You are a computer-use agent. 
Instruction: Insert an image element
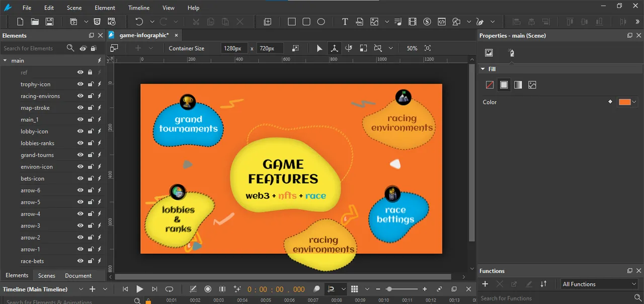[374, 22]
